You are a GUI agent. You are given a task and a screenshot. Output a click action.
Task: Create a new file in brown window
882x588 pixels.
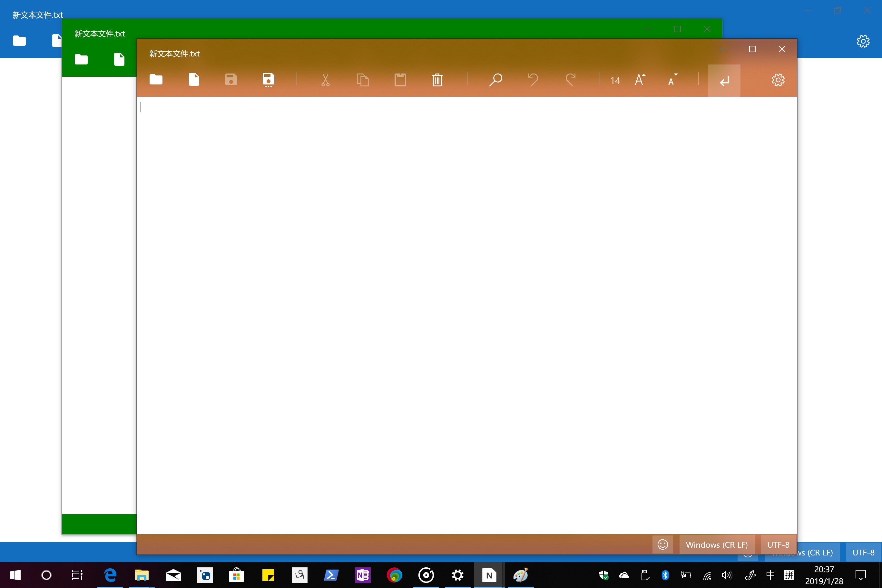193,80
